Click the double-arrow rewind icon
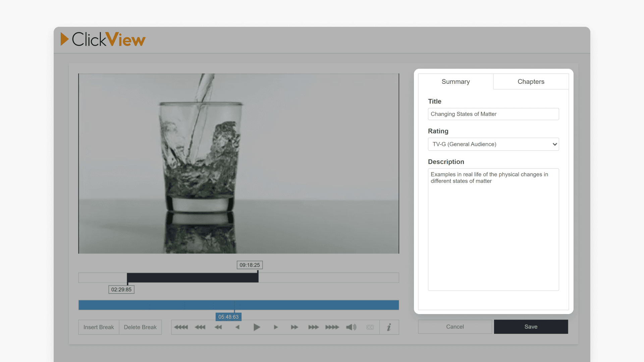The width and height of the screenshot is (644, 362). click(x=218, y=327)
